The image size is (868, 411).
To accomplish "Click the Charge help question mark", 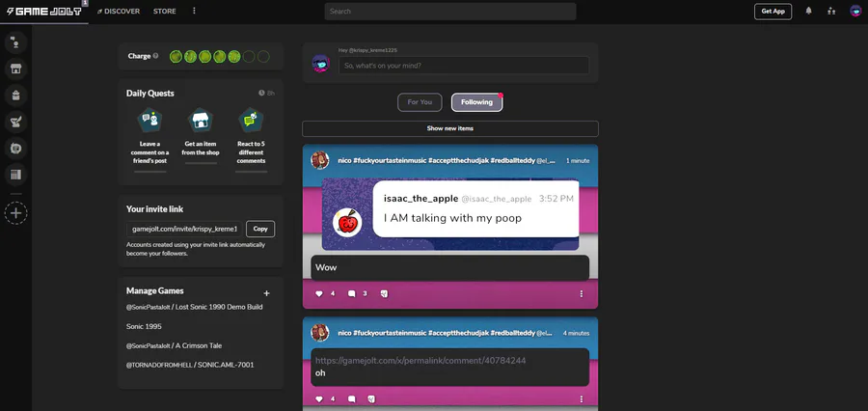I will click(155, 56).
